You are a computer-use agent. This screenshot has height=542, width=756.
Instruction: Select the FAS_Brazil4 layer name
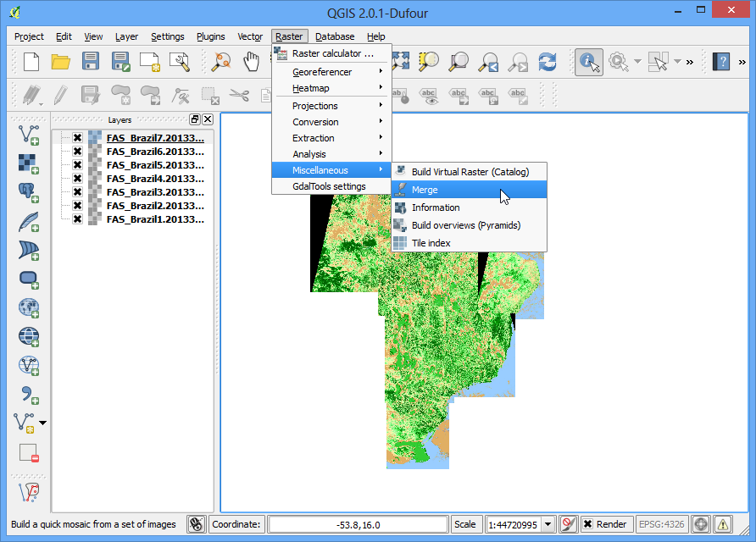coord(155,179)
